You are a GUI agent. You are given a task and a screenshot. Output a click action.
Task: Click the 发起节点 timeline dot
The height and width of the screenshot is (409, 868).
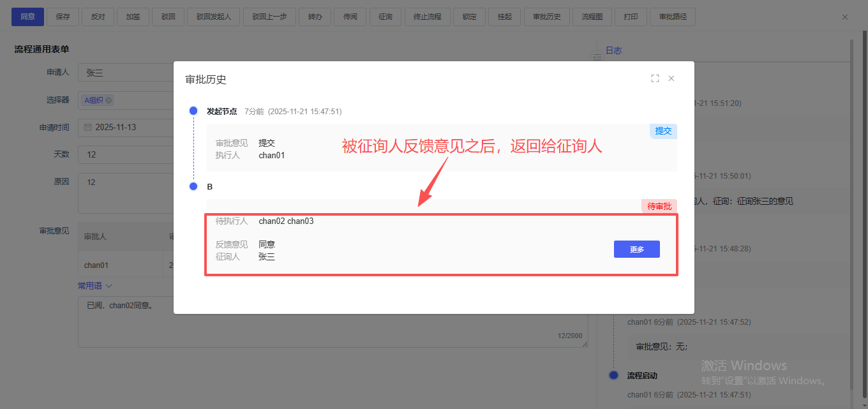pyautogui.click(x=193, y=111)
